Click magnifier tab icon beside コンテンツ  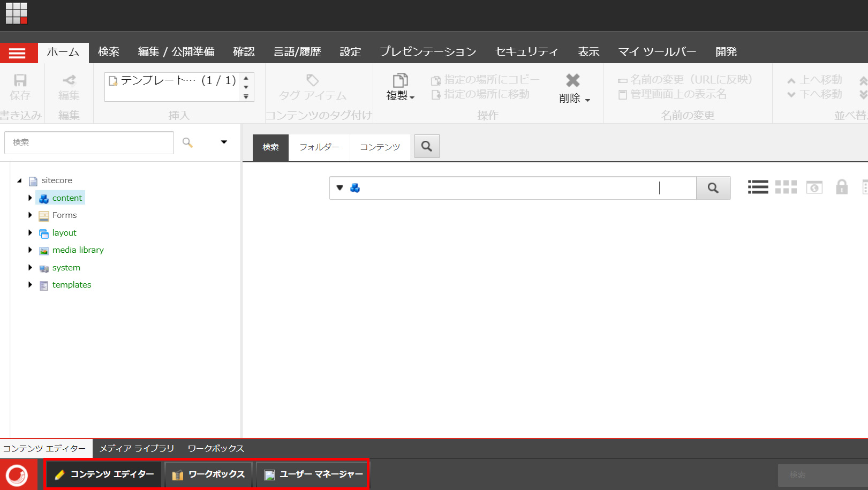pyautogui.click(x=427, y=146)
